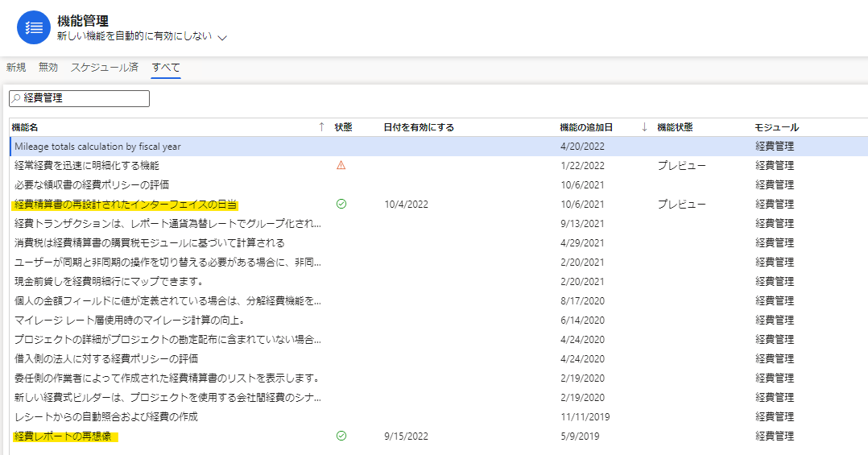Open the 新しい機能を自動的に有効にしない dropdown
Screen dimensions: 868x455
(143, 36)
